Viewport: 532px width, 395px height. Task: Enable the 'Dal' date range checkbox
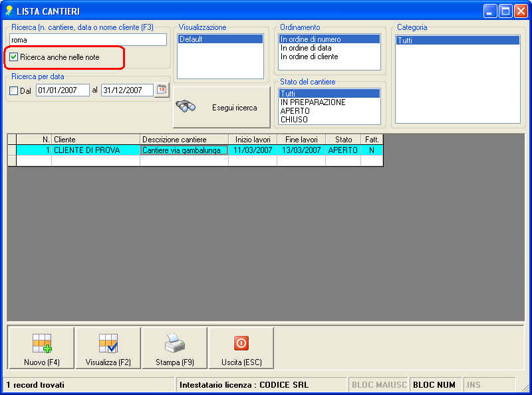pos(13,90)
